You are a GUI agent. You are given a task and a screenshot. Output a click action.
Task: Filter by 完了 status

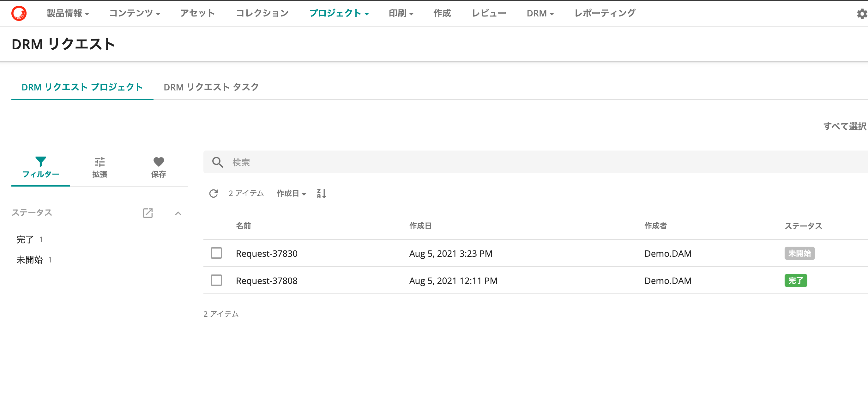tap(25, 239)
